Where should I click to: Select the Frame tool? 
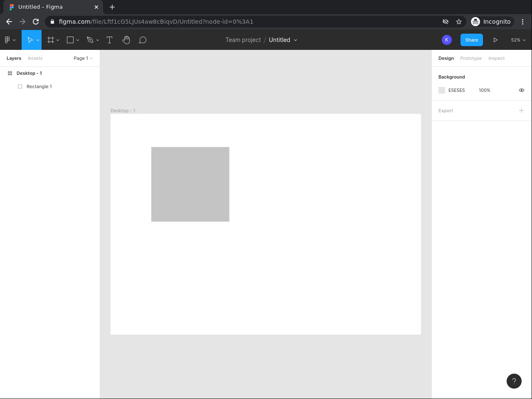(x=51, y=40)
